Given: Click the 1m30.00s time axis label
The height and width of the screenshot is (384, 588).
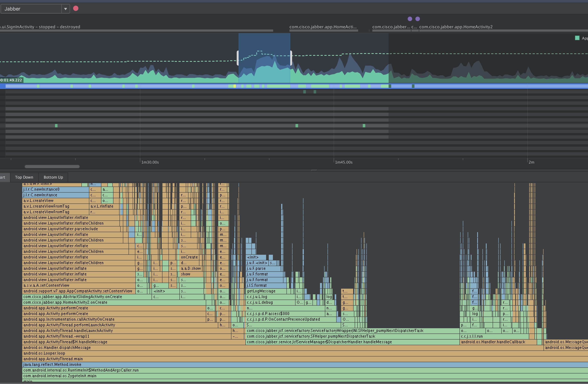Looking at the screenshot, I should pyautogui.click(x=150, y=162).
